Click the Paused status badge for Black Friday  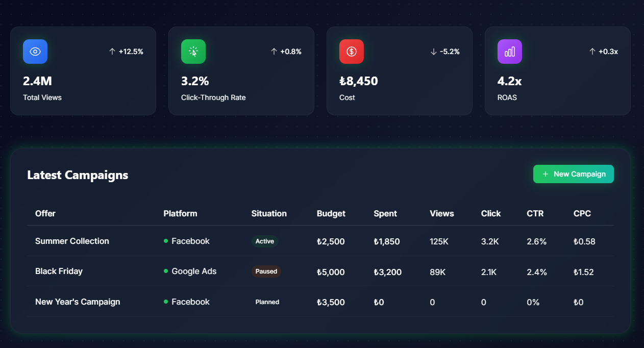click(266, 271)
